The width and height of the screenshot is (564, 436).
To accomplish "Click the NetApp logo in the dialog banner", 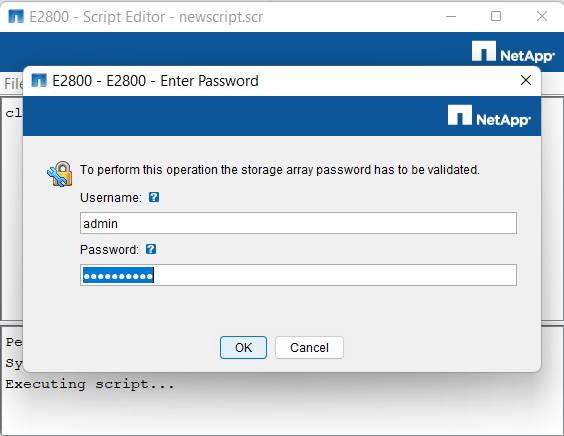I will [x=489, y=116].
